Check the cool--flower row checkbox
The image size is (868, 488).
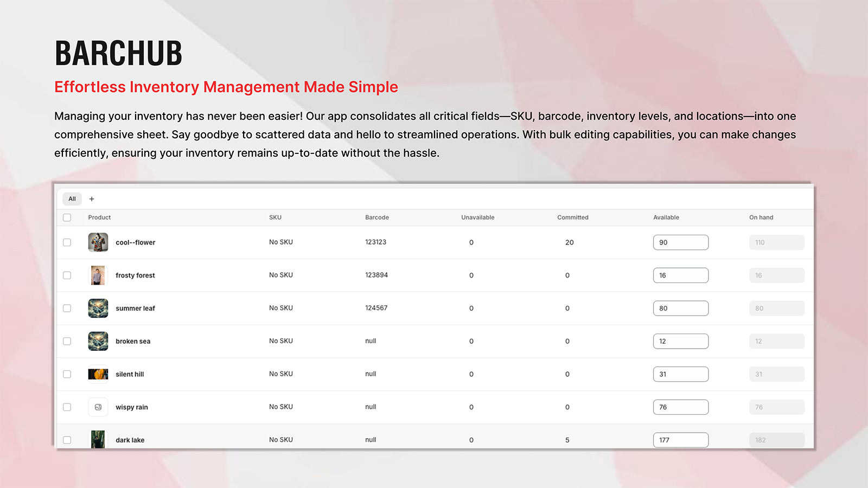pyautogui.click(x=67, y=242)
